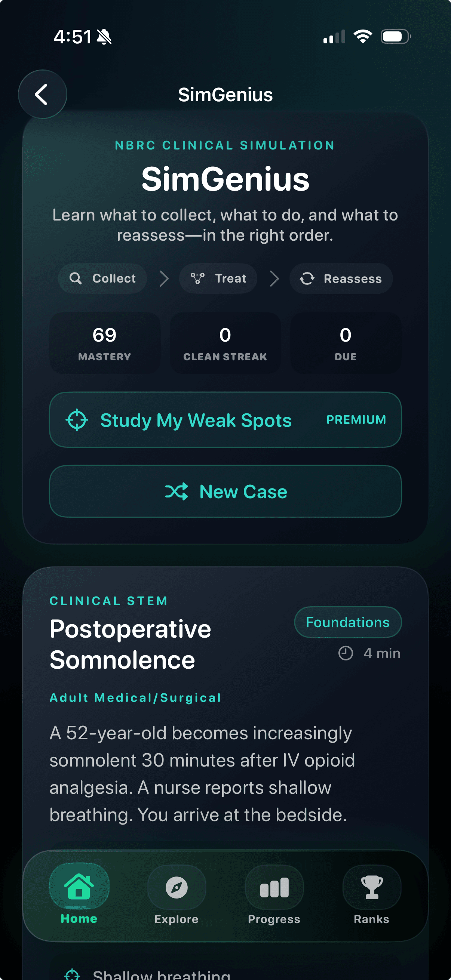Tap the NBRC CLINICAL SIMULATION label
The height and width of the screenshot is (980, 451).
click(225, 145)
